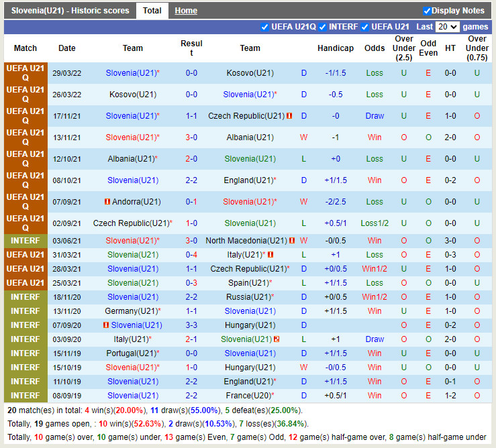This screenshot has height=448, width=496.
Task: Uncheck the Display Notes checkbox
Action: [427, 11]
